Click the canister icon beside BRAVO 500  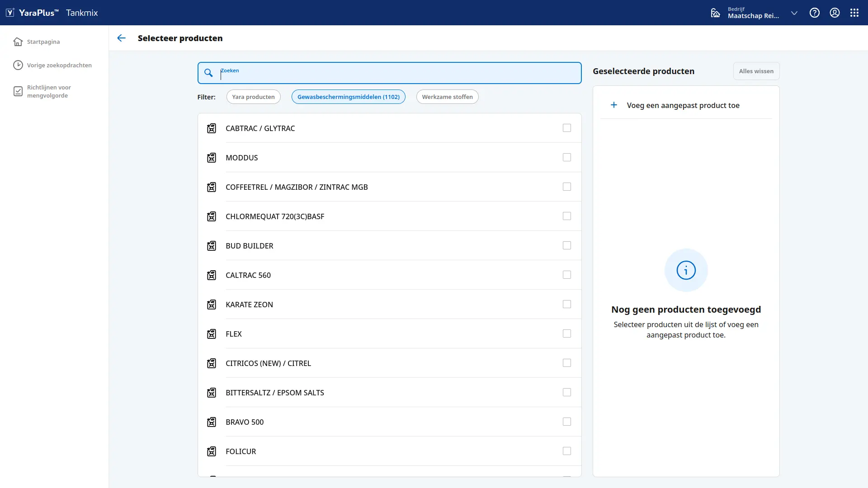pos(212,422)
